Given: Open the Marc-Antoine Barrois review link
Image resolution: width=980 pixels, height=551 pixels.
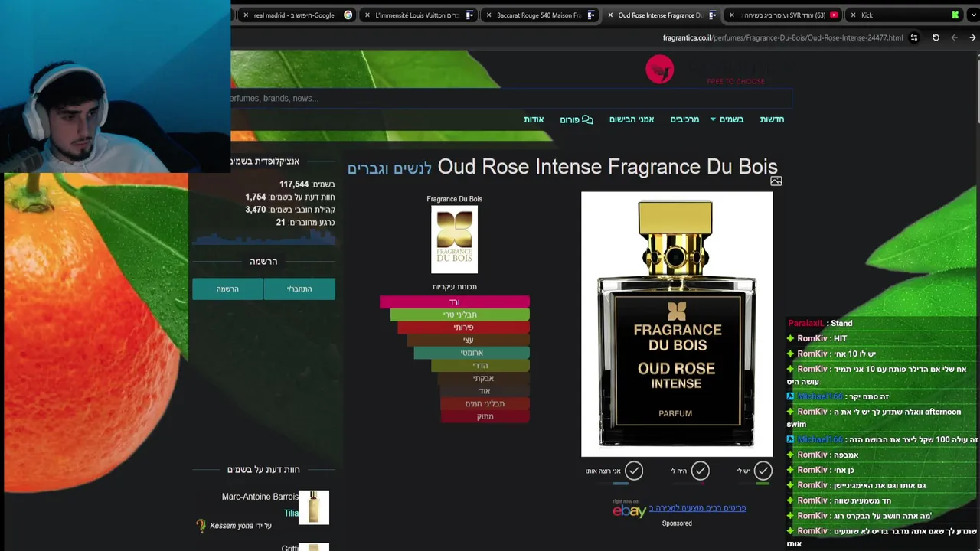Looking at the screenshot, I should (x=260, y=497).
